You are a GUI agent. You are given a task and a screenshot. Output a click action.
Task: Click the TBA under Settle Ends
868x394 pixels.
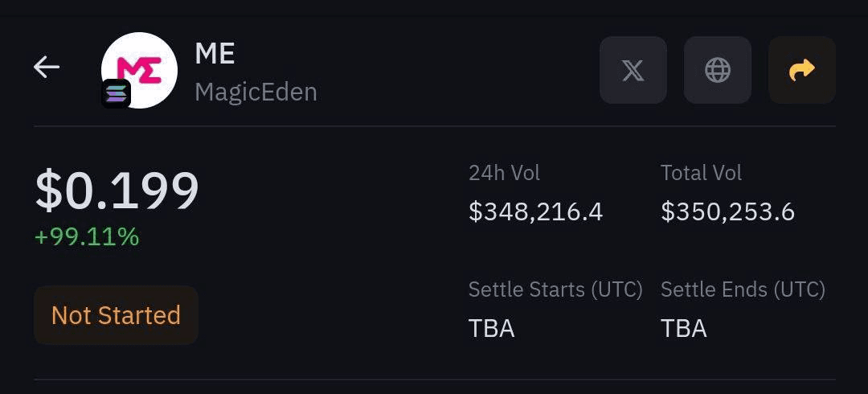pyautogui.click(x=683, y=328)
